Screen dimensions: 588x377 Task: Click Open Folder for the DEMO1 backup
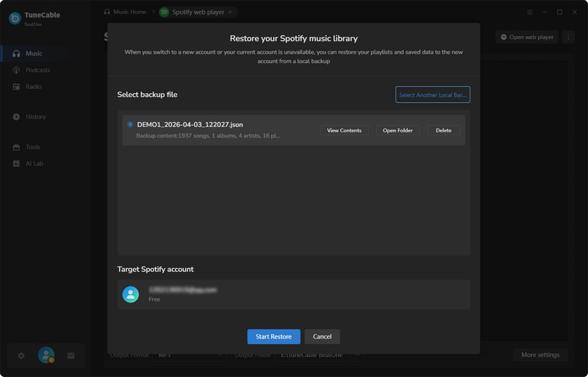pyautogui.click(x=398, y=131)
